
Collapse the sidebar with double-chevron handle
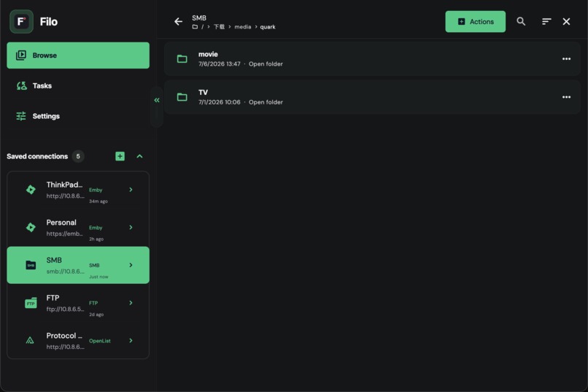[157, 100]
